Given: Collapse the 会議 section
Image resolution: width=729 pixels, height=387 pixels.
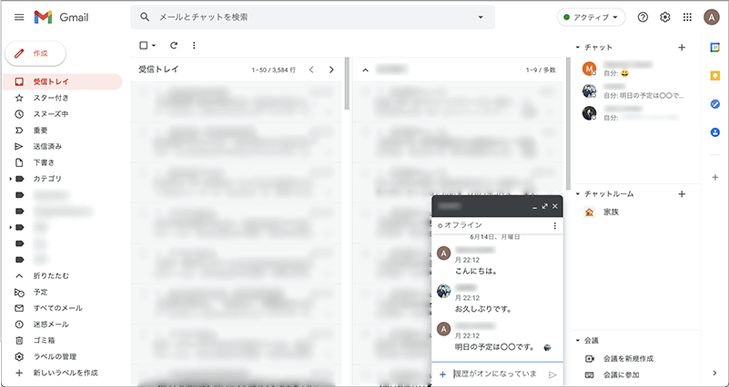Looking at the screenshot, I should pos(578,341).
